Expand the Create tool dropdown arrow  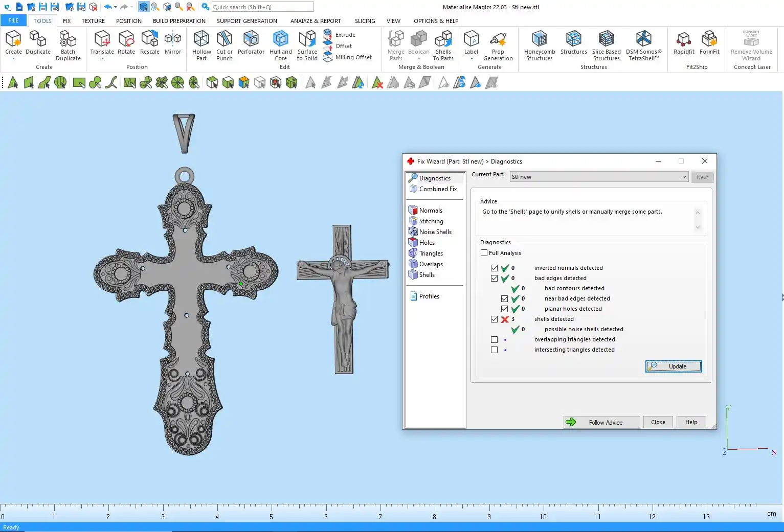click(x=13, y=59)
